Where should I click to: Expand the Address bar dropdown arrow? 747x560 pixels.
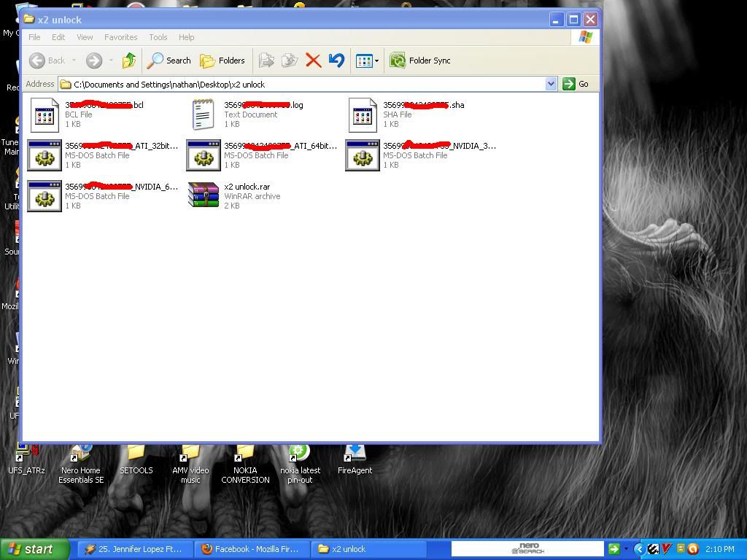click(x=551, y=84)
